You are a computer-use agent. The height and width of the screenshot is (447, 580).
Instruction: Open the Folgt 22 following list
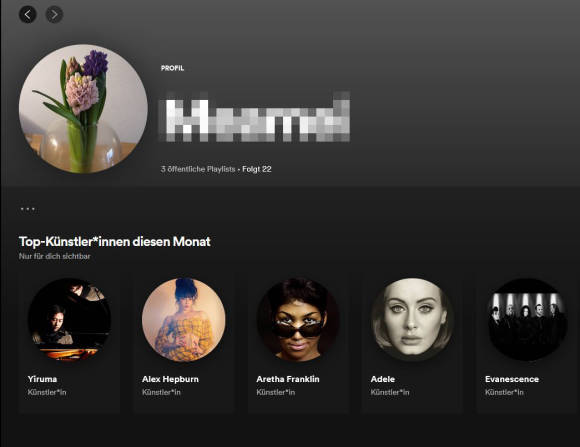coord(257,169)
